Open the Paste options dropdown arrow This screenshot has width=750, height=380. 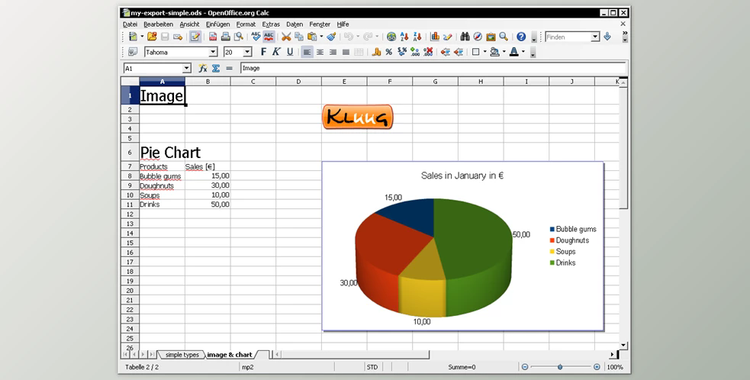(x=321, y=36)
